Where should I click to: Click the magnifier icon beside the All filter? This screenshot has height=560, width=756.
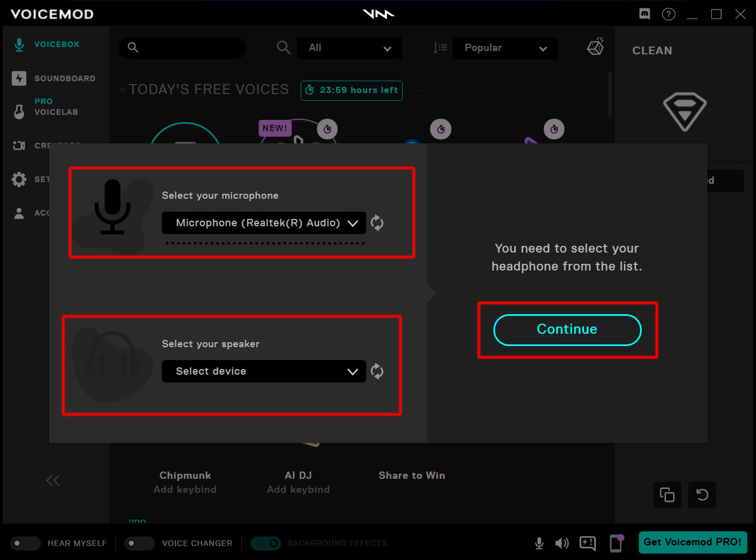pos(284,48)
